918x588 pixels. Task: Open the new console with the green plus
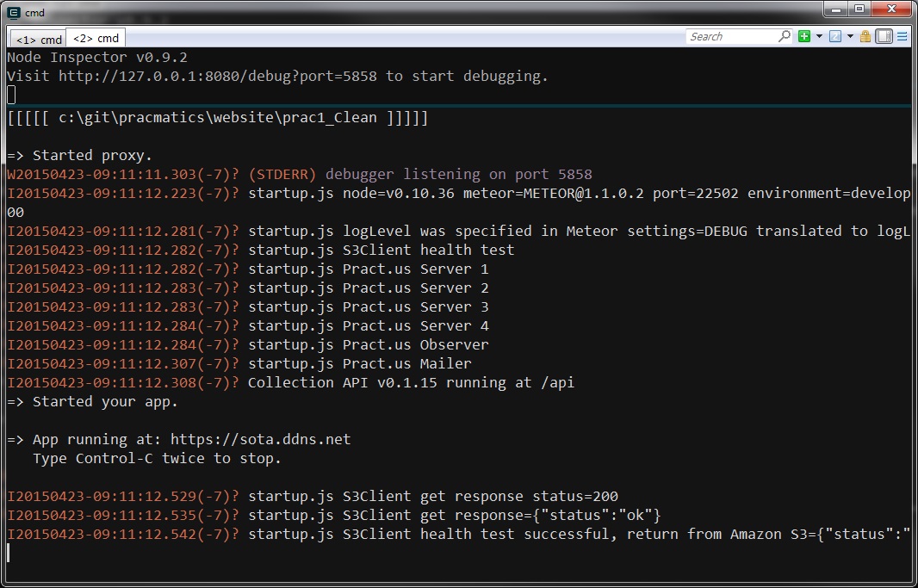804,36
